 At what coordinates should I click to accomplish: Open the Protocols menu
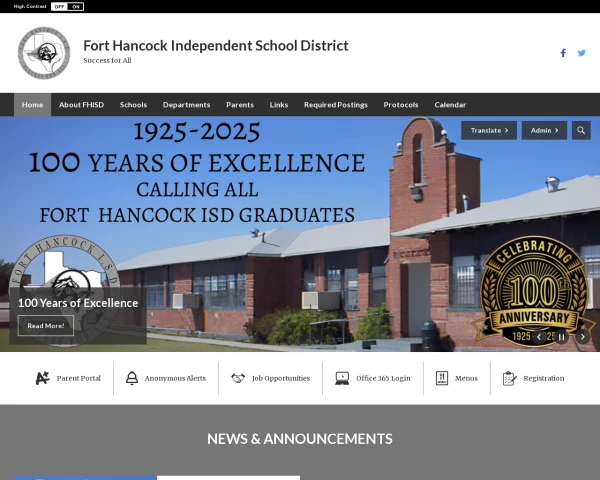pyautogui.click(x=401, y=104)
